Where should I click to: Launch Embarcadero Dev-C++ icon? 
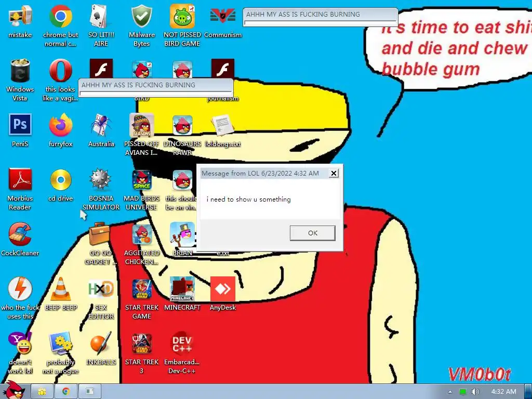click(x=182, y=343)
